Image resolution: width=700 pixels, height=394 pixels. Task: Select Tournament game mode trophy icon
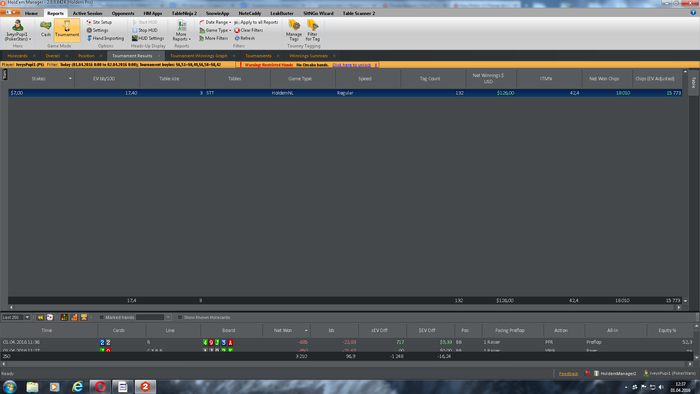(x=67, y=29)
